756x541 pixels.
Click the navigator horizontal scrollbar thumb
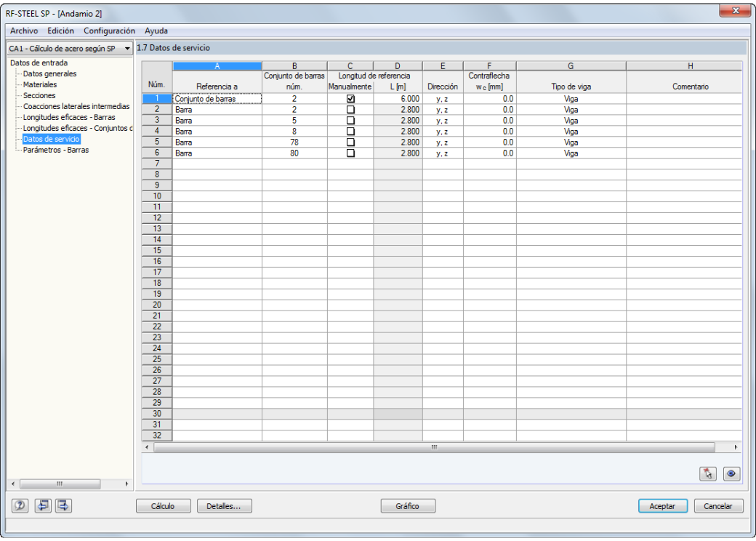(x=60, y=484)
